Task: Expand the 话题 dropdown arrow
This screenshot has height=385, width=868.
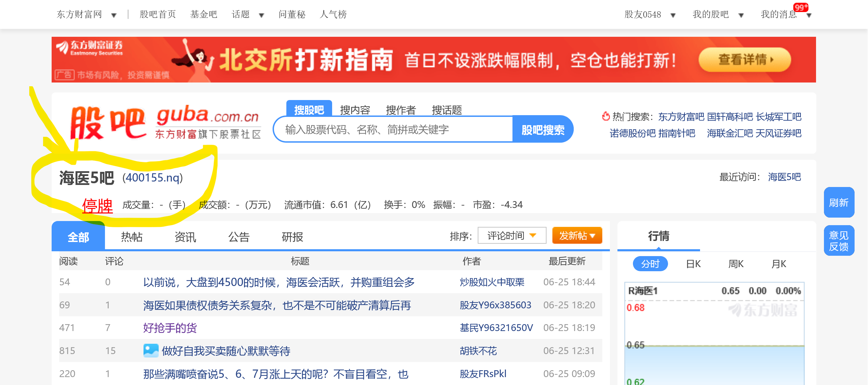Action: click(x=262, y=15)
